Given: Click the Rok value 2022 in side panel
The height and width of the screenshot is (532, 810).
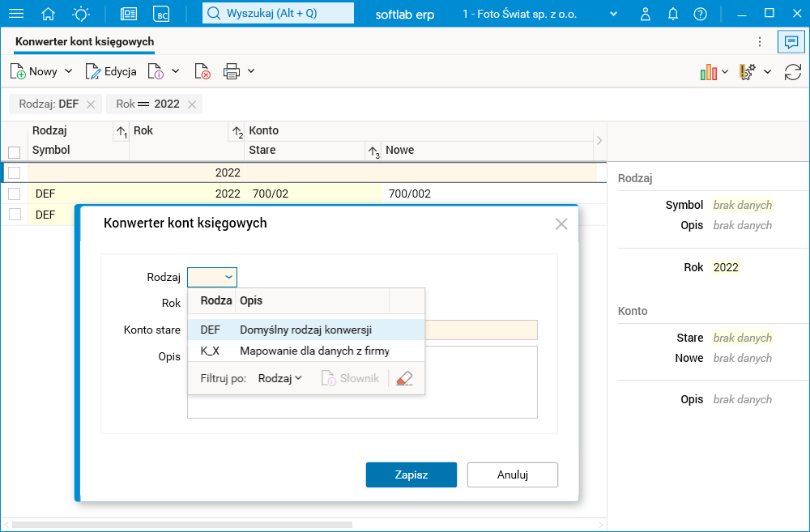Looking at the screenshot, I should (x=725, y=267).
